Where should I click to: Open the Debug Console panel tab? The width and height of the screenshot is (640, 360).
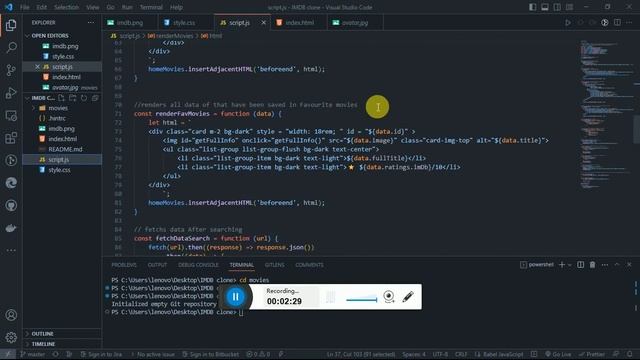tap(198, 265)
